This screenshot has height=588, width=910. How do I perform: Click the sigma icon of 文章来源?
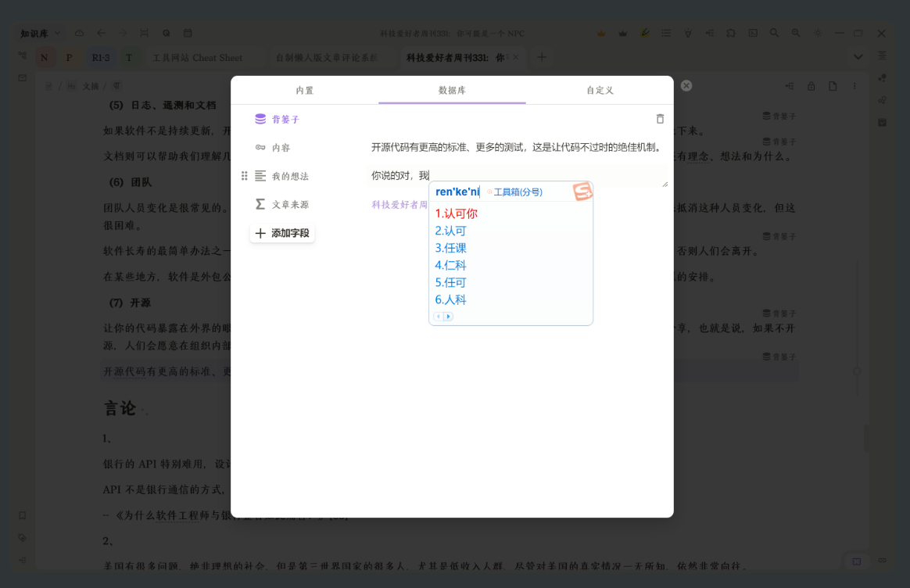(260, 204)
